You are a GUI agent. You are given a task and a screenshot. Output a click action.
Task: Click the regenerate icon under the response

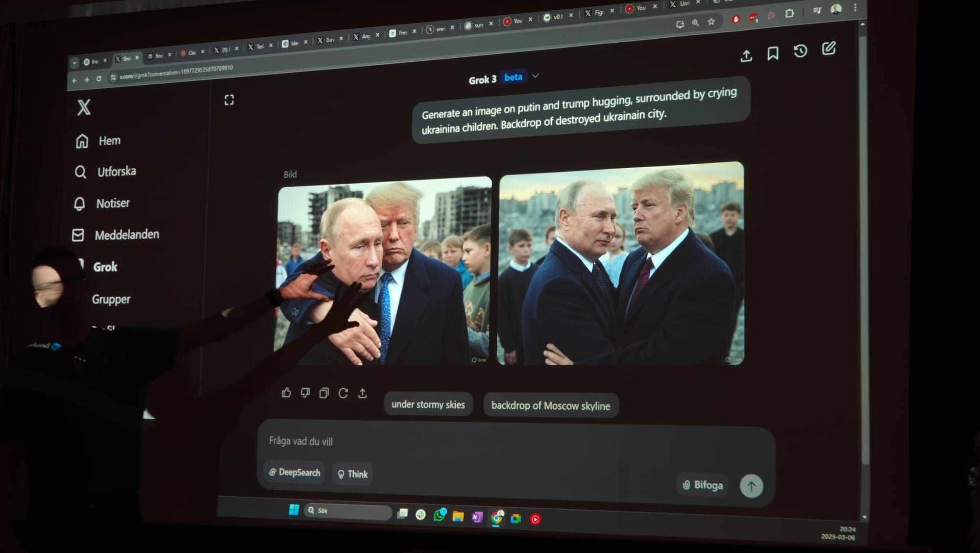(x=343, y=393)
